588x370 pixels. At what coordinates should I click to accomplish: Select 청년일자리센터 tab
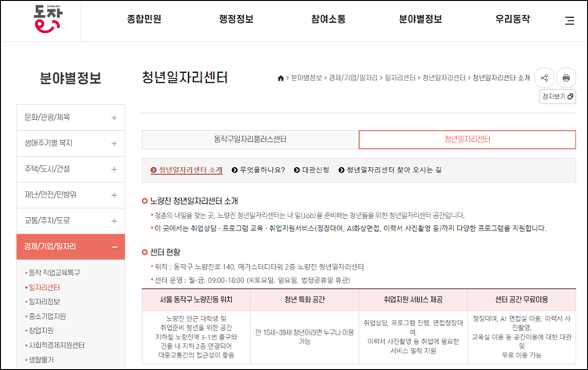coord(467,140)
